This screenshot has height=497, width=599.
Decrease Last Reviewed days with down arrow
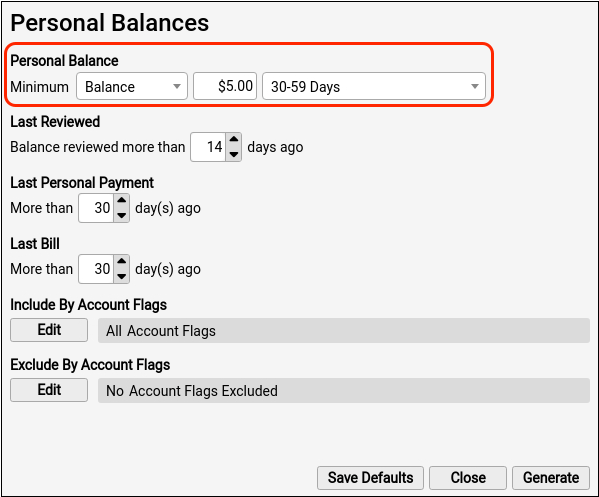point(234,154)
